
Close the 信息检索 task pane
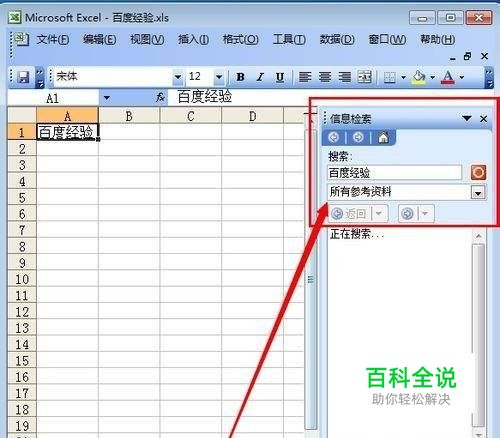[483, 118]
